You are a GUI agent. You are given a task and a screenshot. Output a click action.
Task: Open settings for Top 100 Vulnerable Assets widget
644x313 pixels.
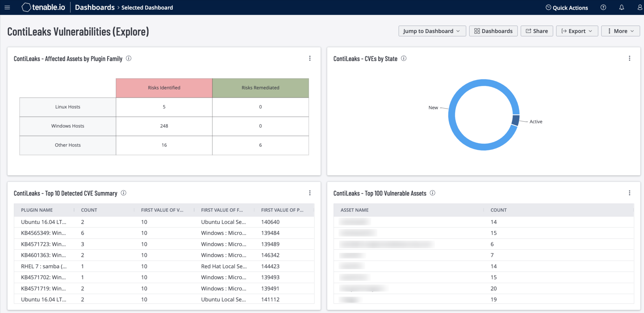coord(630,193)
